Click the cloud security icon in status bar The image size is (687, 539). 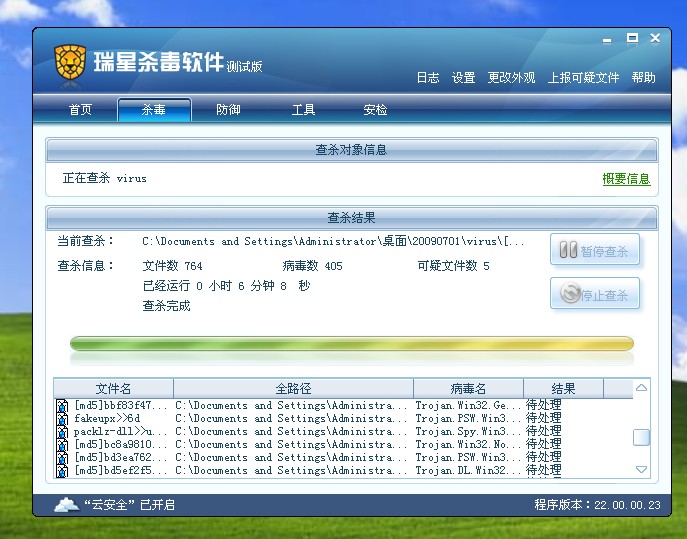click(67, 505)
